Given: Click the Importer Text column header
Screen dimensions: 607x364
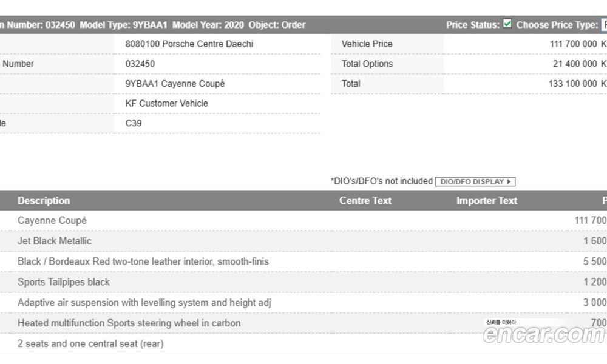Looking at the screenshot, I should point(487,201).
